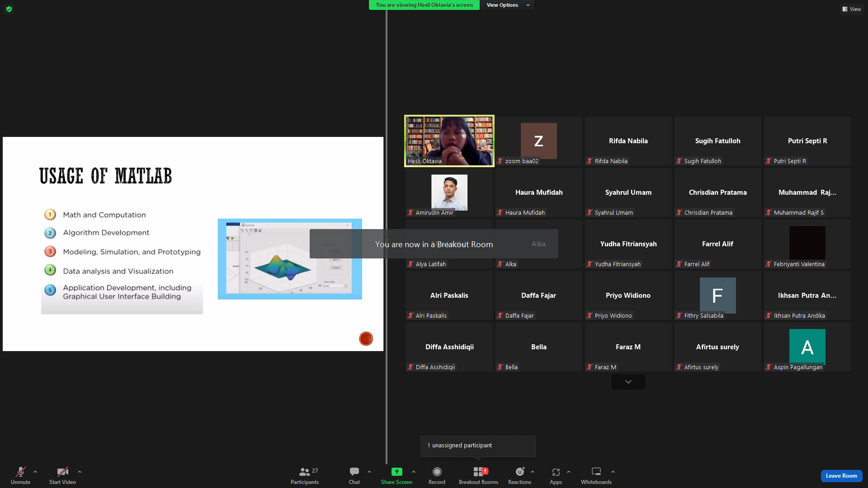Click 'Algorithm Development' slide bullet
This screenshot has width=868, height=488.
pyautogui.click(x=106, y=233)
